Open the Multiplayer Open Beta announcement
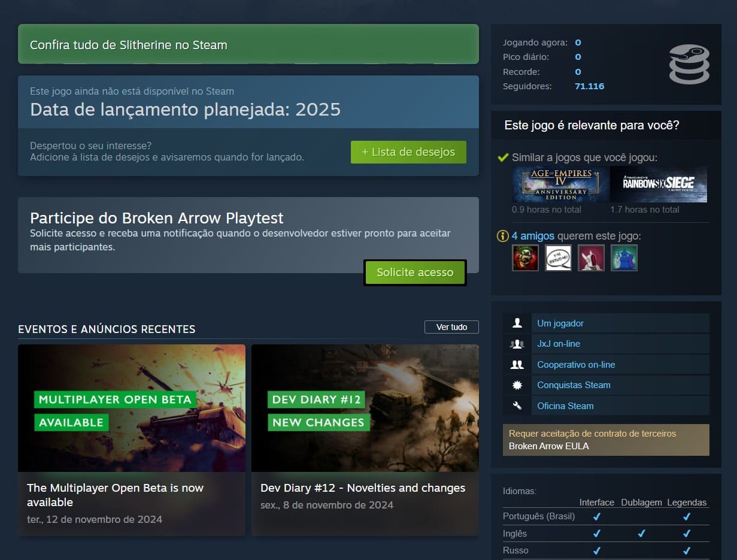This screenshot has width=737, height=560. (x=132, y=407)
